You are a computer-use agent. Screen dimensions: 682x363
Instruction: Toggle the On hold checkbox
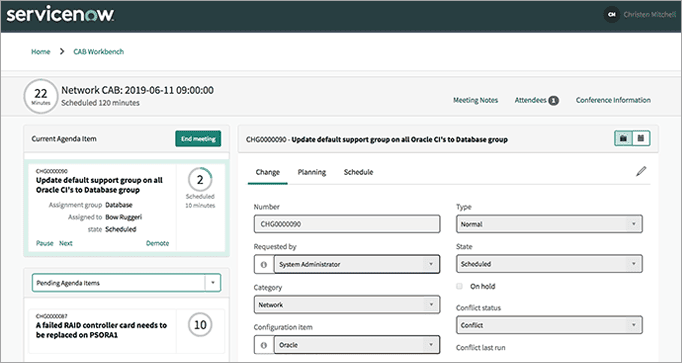tap(459, 286)
